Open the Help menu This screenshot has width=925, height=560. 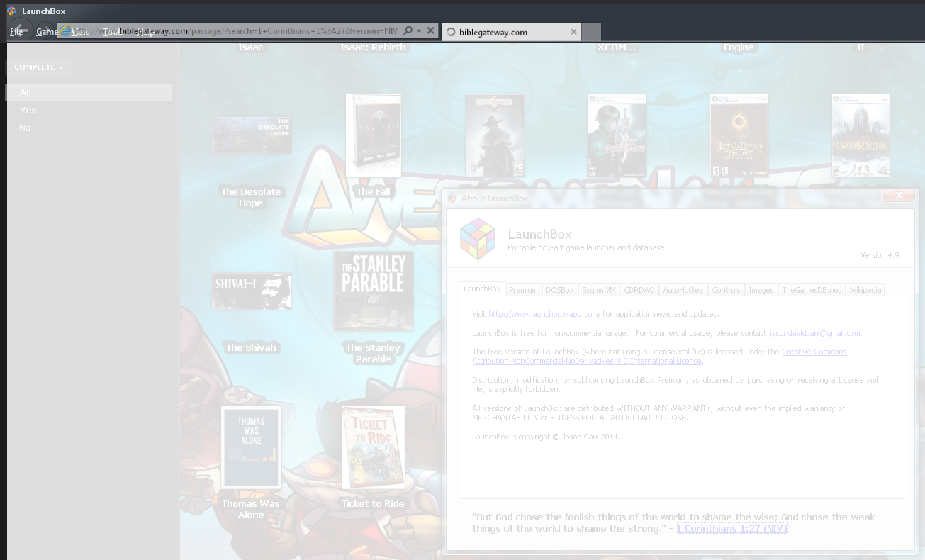click(144, 32)
